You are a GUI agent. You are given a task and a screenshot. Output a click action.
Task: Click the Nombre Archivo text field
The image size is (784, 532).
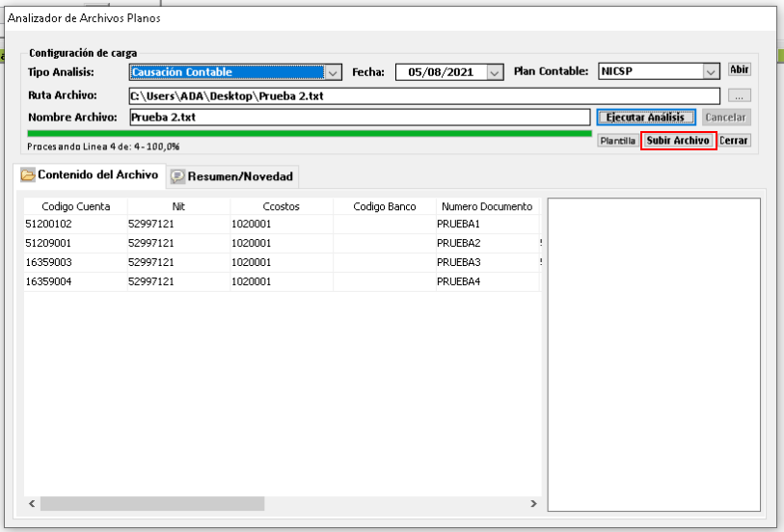coord(358,118)
